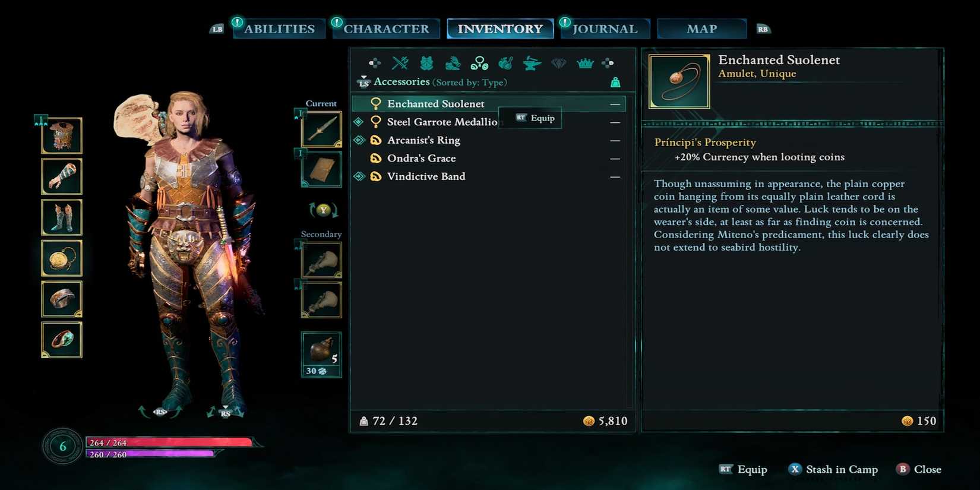
Task: Click the equipped amulet slot on character
Action: tap(62, 258)
